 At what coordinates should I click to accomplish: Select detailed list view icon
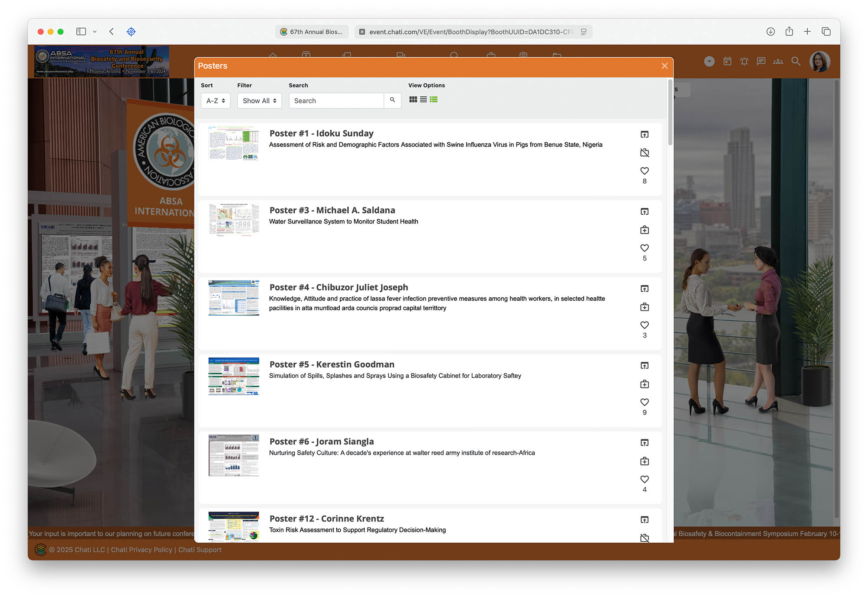(x=434, y=100)
